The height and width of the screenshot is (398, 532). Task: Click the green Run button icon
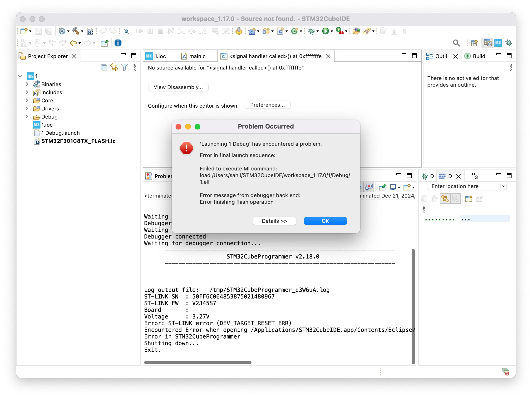[x=325, y=31]
